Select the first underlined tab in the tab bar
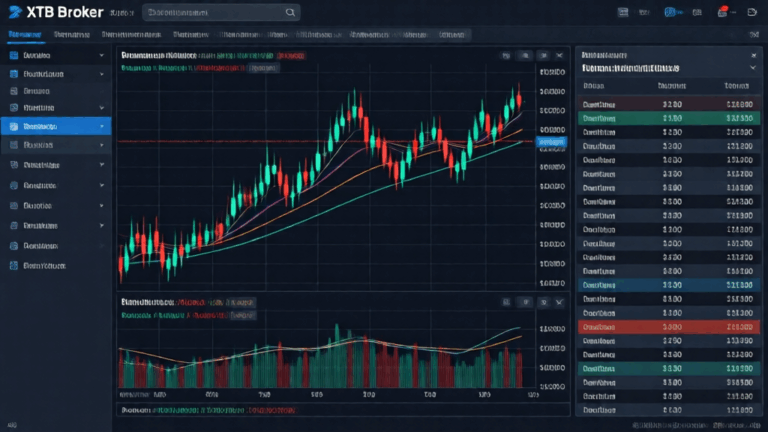768x432 pixels. click(x=25, y=35)
